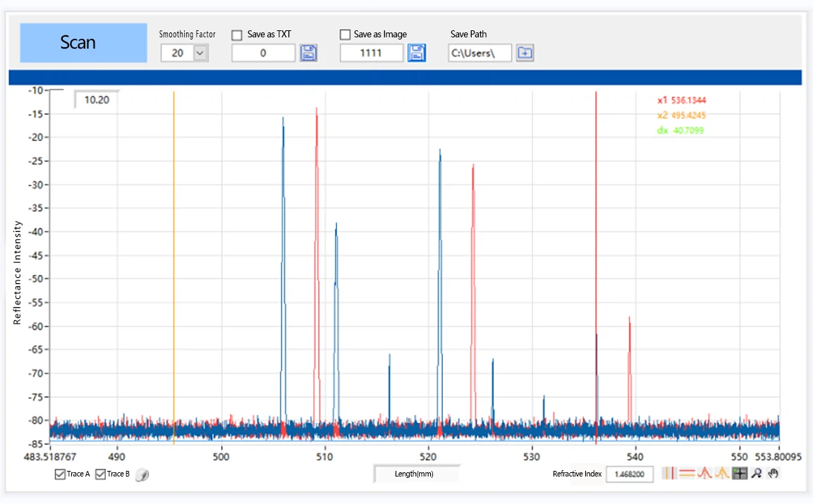
Task: Select the orange peak detection tool
Action: click(721, 473)
